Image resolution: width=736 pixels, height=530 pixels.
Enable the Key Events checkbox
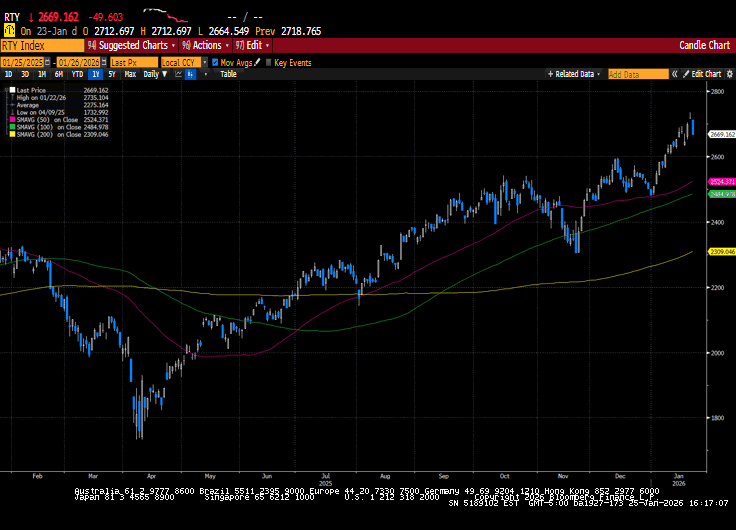pos(268,62)
